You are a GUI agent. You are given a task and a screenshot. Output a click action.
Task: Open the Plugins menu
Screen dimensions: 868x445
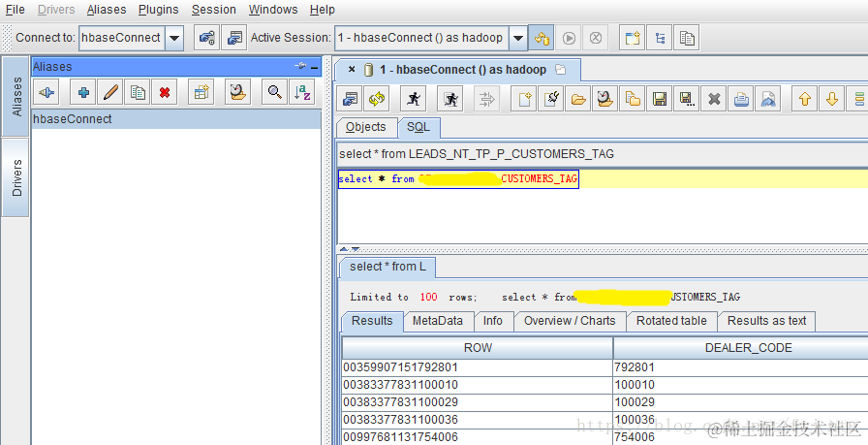(158, 10)
